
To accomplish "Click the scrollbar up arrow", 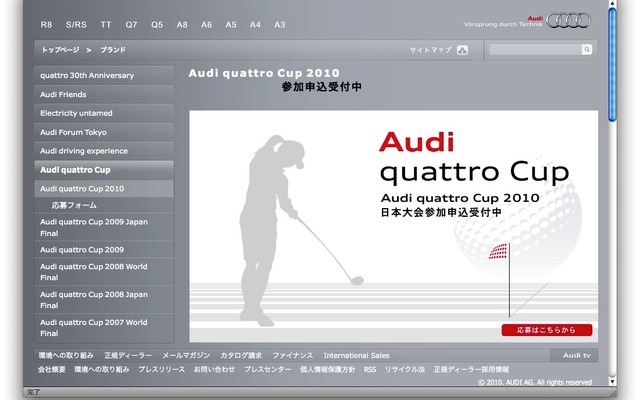I will point(612,4).
